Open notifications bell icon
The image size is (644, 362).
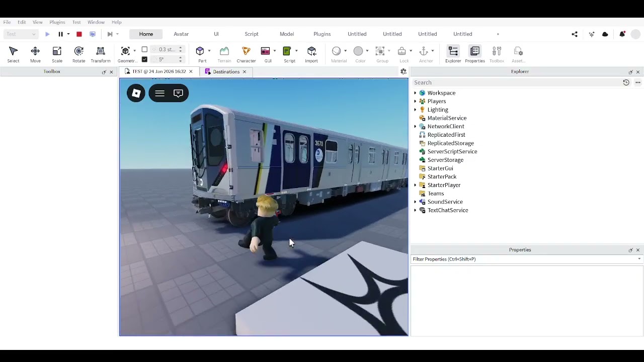(622, 34)
